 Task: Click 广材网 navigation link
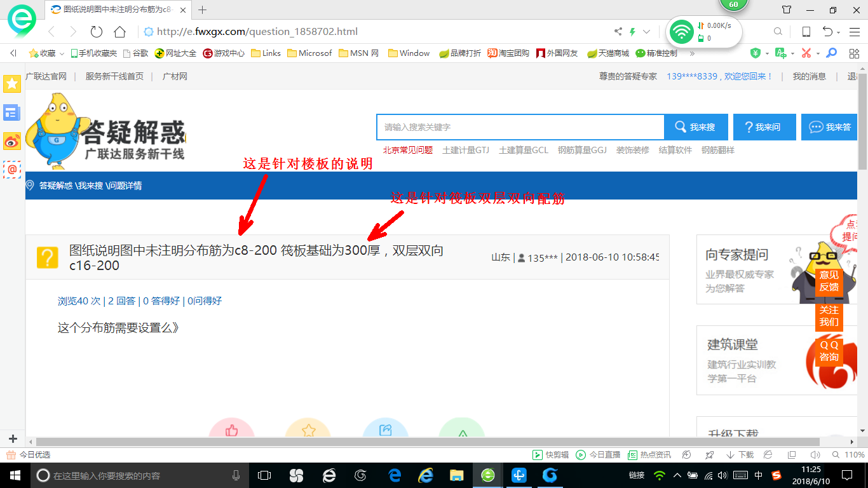(x=175, y=76)
